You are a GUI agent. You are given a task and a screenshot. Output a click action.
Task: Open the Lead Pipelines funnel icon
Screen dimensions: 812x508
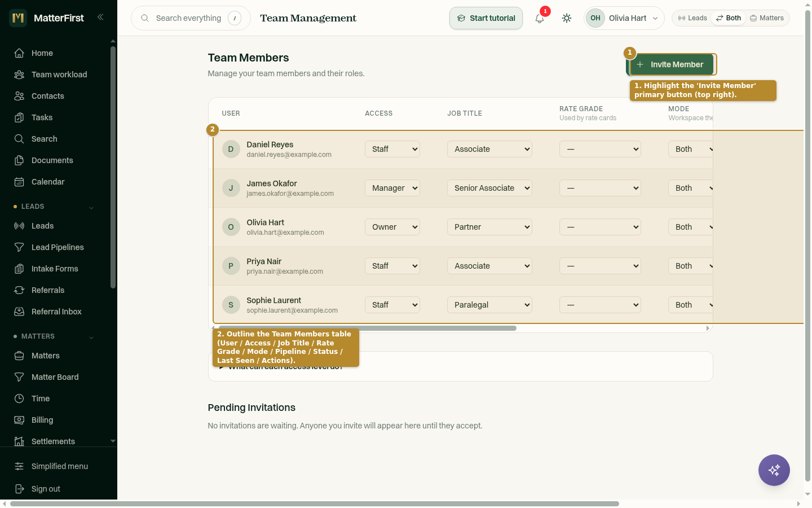[19, 247]
